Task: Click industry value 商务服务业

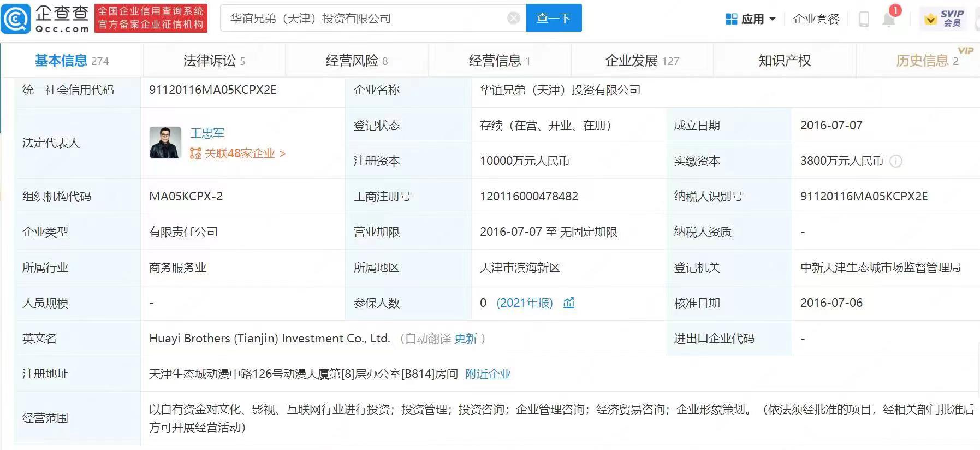Action: coord(177,268)
